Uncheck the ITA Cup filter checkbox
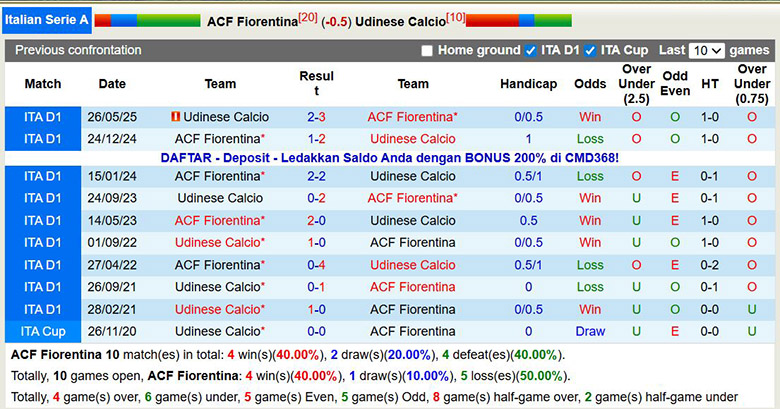Viewport: 780px width, 409px height. [x=590, y=51]
